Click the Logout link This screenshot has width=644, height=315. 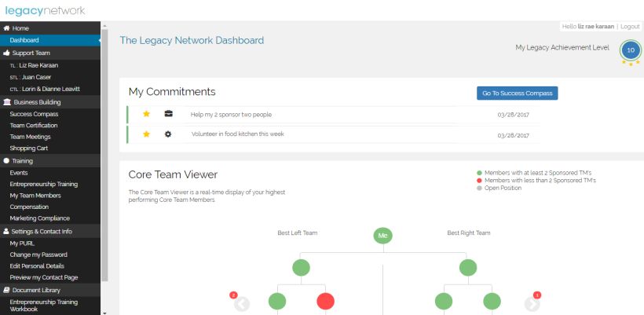629,27
